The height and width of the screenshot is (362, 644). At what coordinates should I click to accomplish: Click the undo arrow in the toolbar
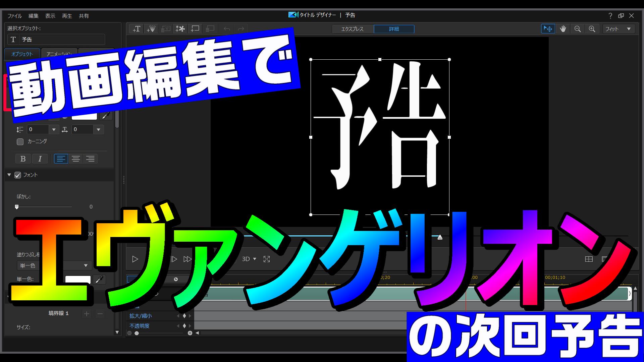coord(226,29)
